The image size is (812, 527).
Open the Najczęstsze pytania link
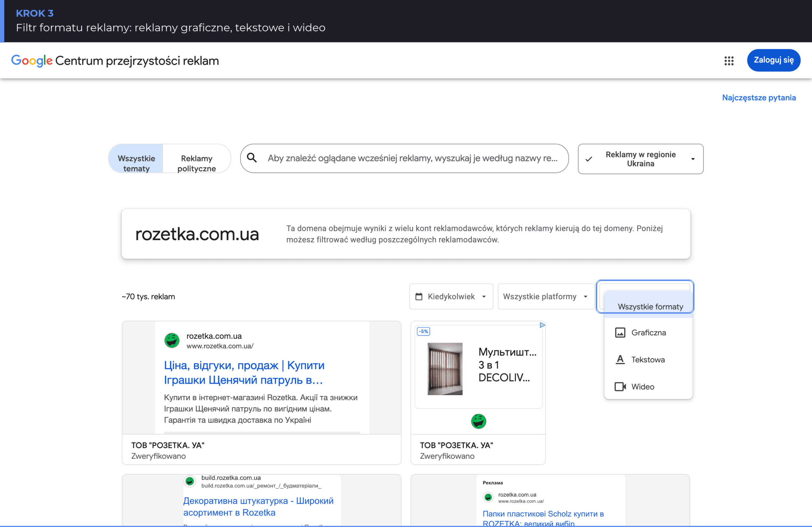click(759, 98)
